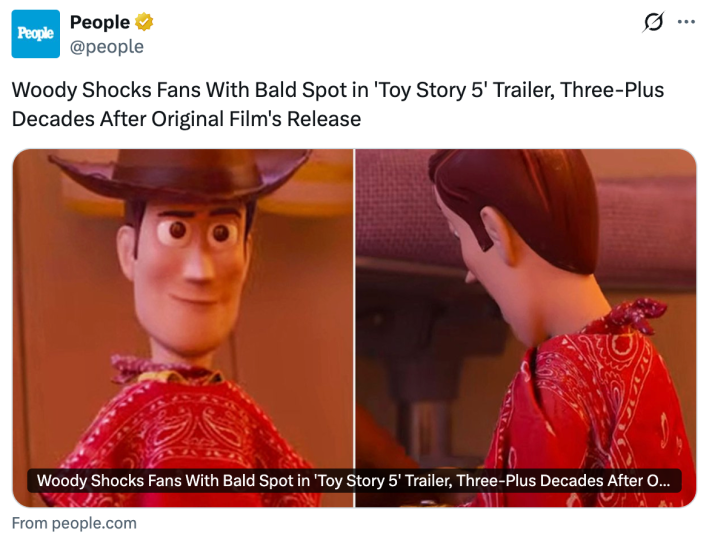
Task: Visit the @people handle
Action: 107,47
